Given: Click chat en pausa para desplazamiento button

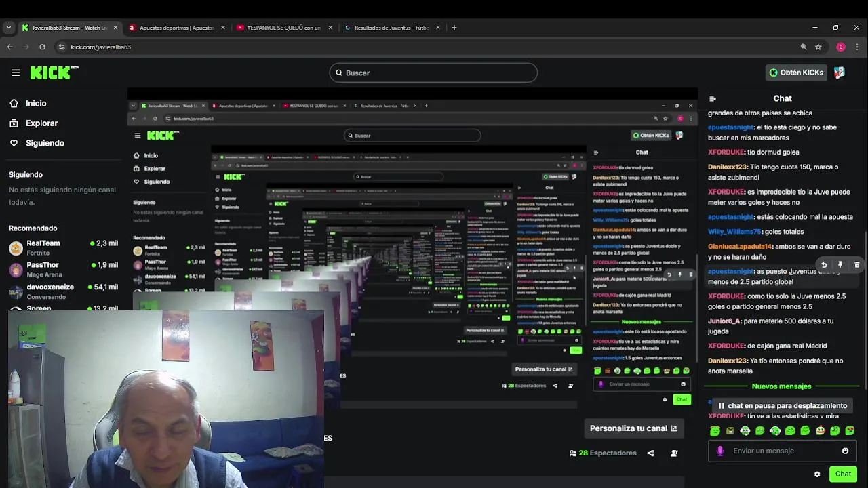Looking at the screenshot, I should (782, 405).
